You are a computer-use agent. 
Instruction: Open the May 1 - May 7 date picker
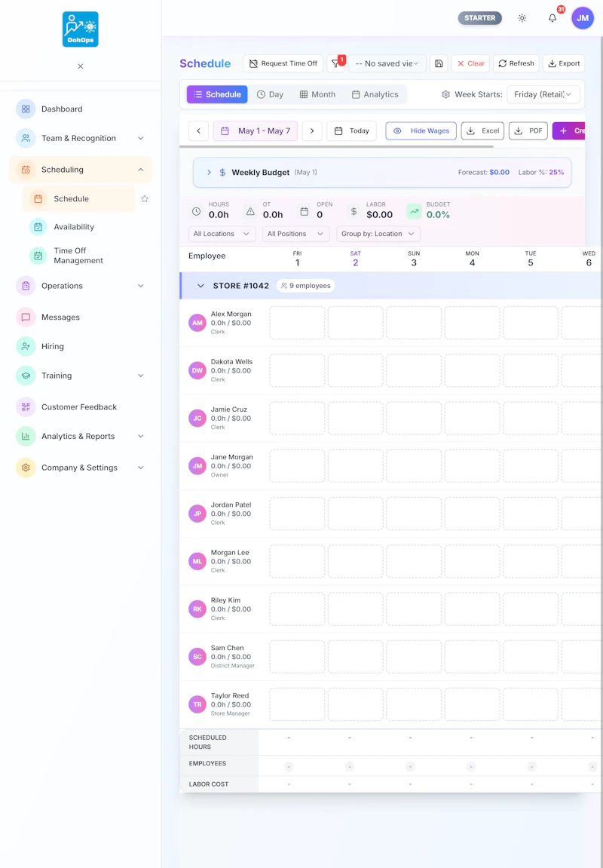[256, 131]
